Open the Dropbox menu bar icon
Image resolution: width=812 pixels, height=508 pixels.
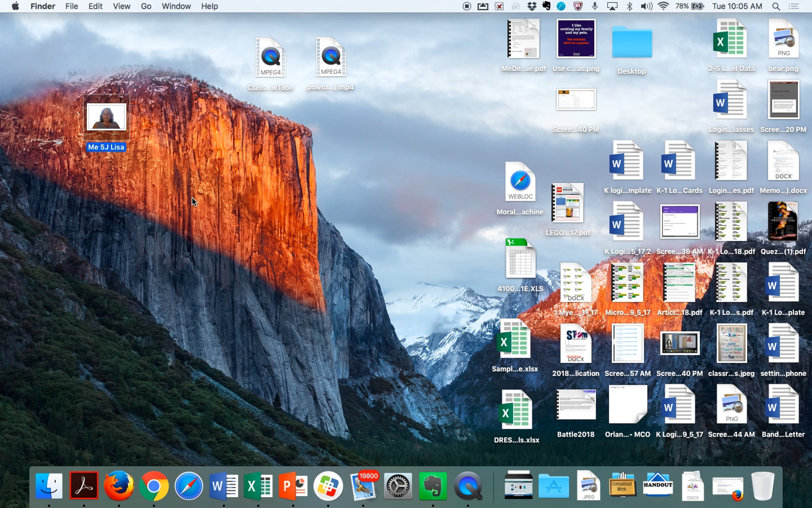(x=532, y=6)
